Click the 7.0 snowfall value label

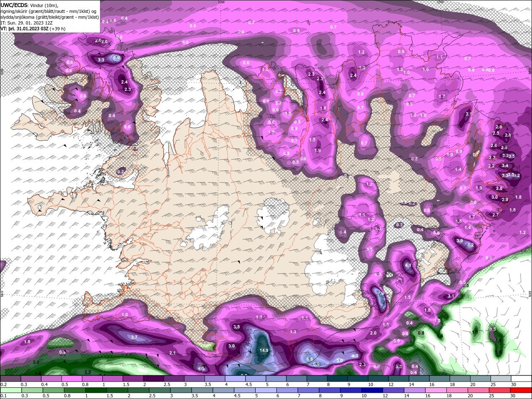[380, 293]
